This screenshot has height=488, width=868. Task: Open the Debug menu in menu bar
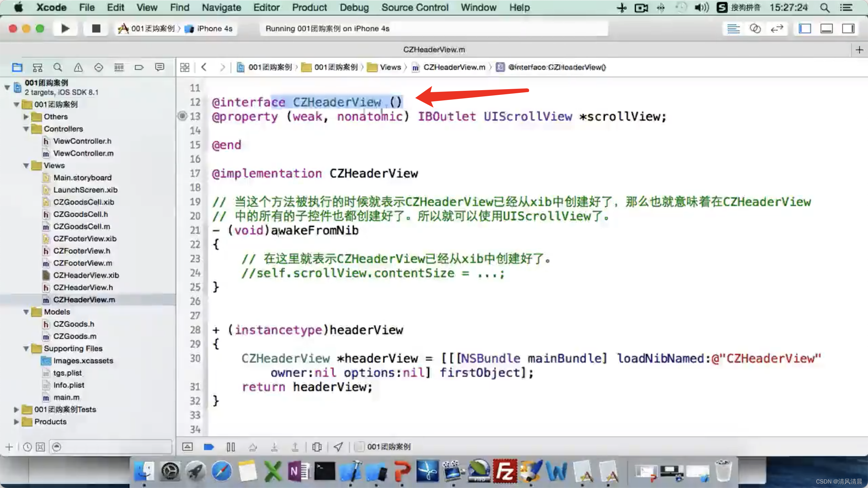coord(354,7)
